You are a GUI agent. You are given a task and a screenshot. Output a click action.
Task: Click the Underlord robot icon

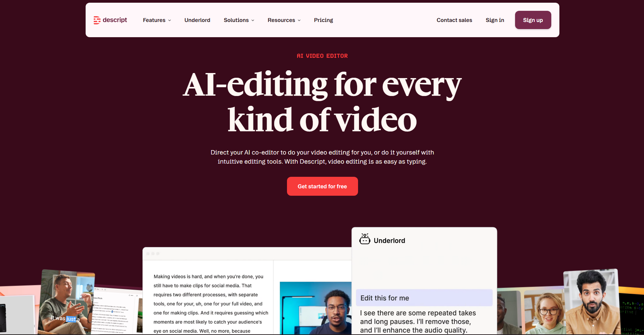(364, 239)
